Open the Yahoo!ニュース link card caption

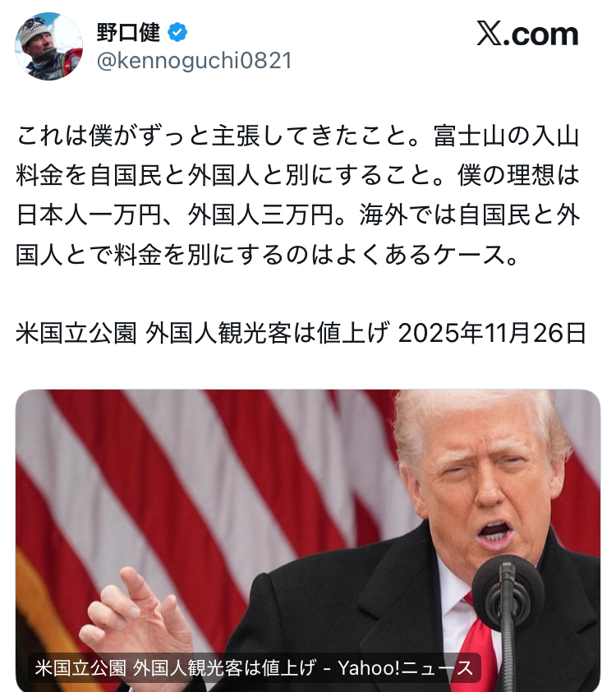click(x=254, y=667)
